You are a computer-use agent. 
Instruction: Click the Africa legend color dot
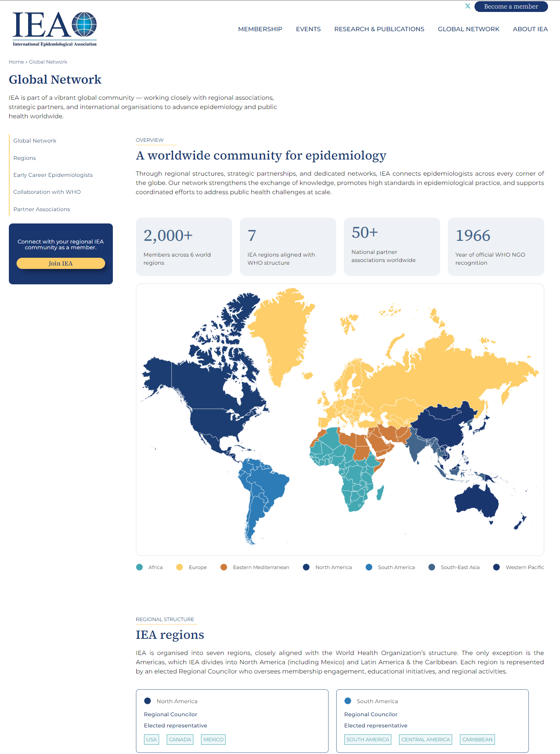click(x=139, y=567)
